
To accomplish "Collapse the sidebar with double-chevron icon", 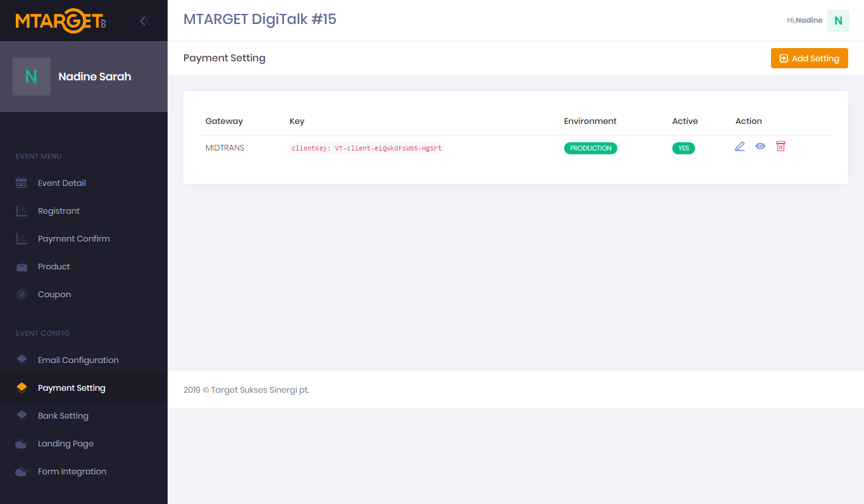I will (145, 21).
